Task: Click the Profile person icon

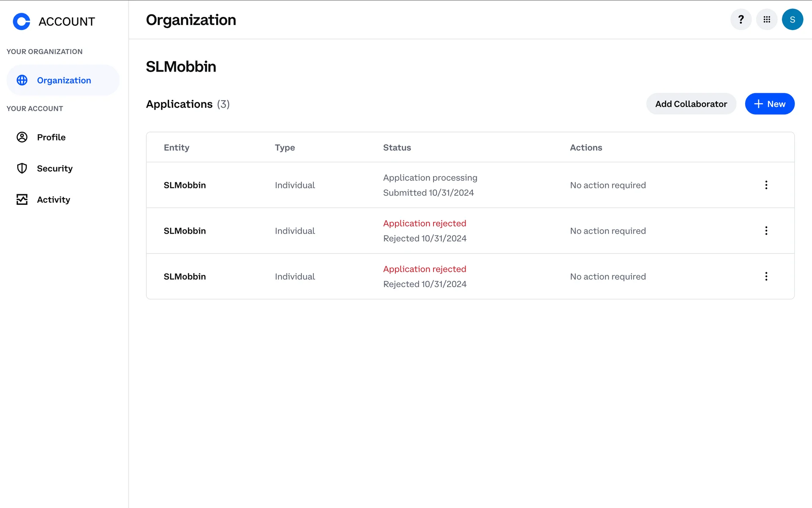Action: pos(22,137)
